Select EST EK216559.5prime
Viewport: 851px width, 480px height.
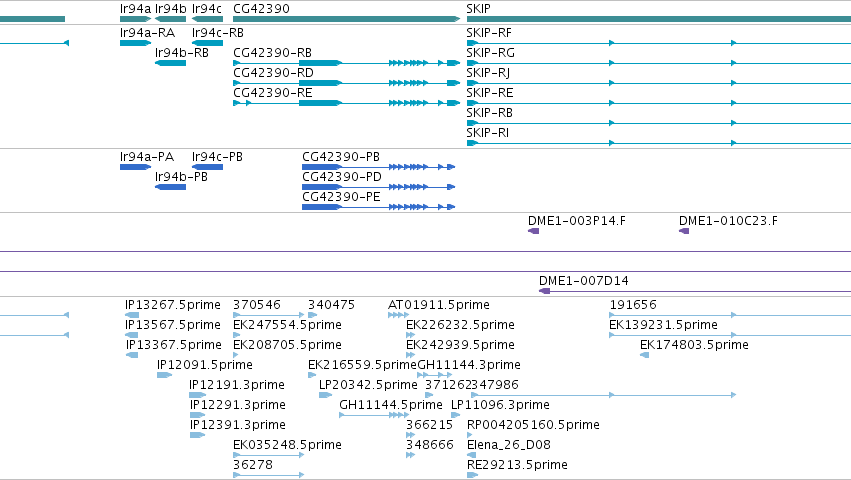tap(312, 375)
